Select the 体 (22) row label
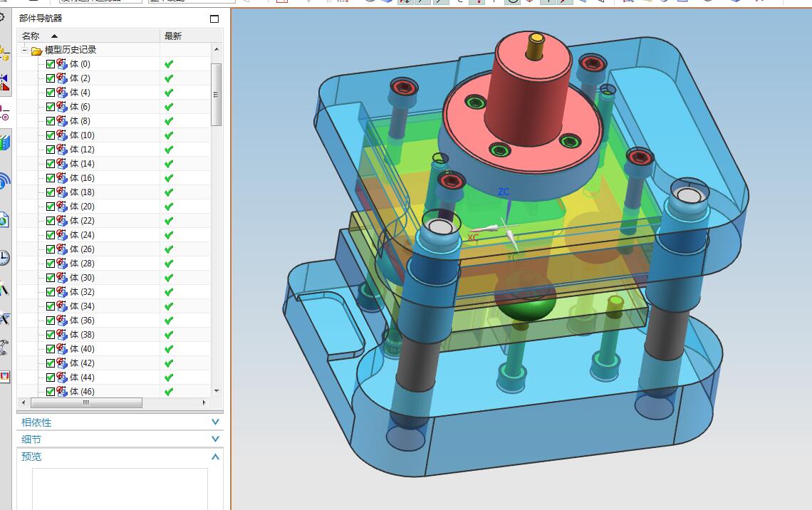This screenshot has width=812, height=510. pyautogui.click(x=82, y=221)
